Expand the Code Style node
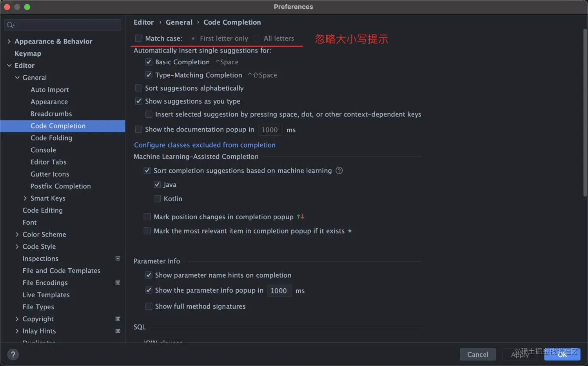 [17, 247]
